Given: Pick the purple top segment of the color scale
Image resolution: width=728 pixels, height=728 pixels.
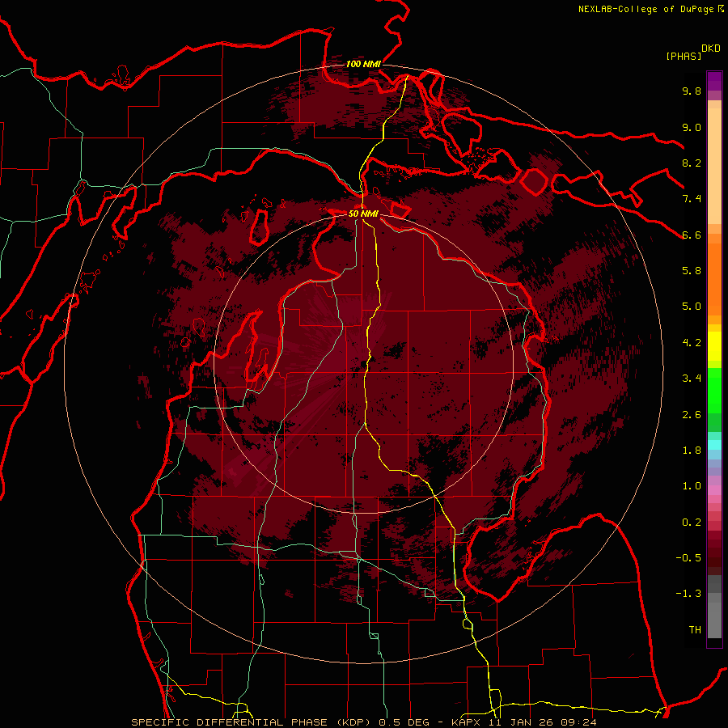Looking at the screenshot, I should pos(714,81).
